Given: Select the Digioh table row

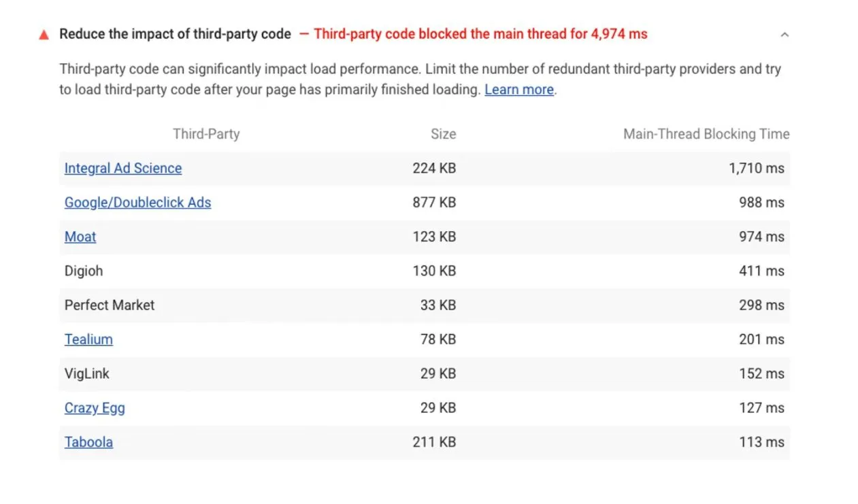Looking at the screenshot, I should [425, 271].
